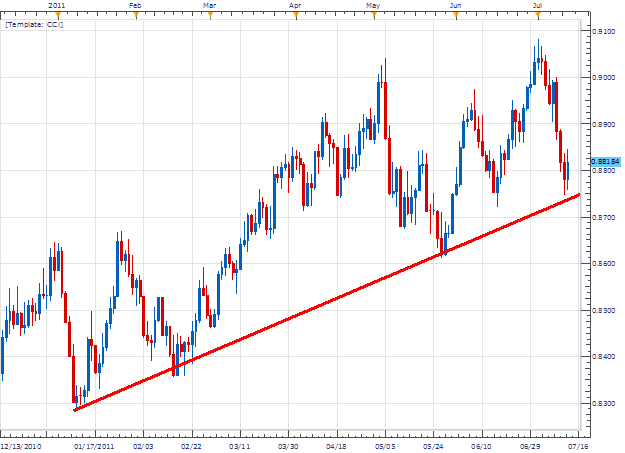Click the 06/10 date label
This screenshot has width=625, height=453.
[482, 446]
